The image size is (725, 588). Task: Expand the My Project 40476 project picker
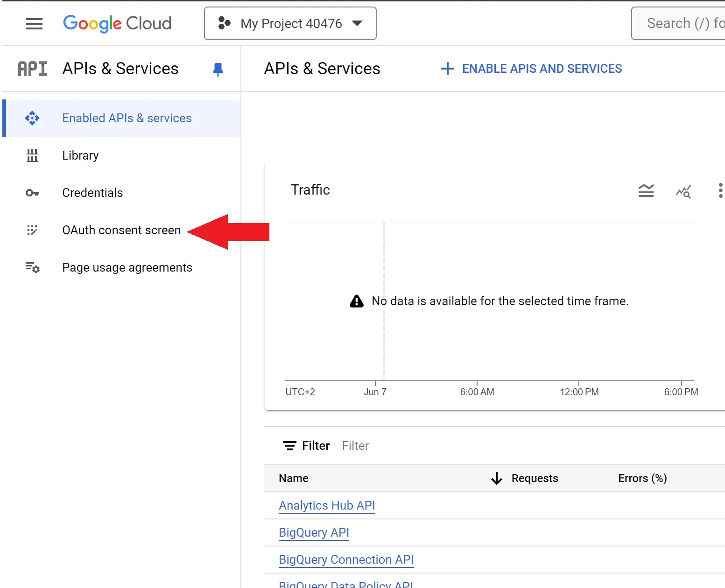290,23
